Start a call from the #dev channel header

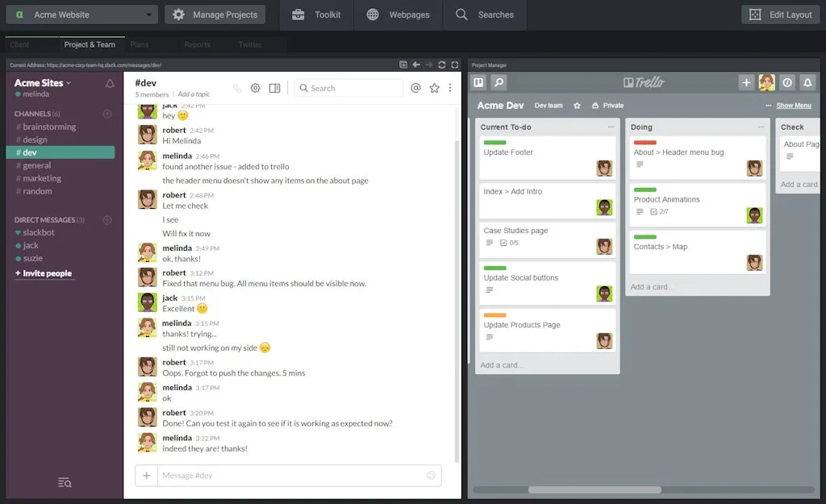pyautogui.click(x=235, y=87)
